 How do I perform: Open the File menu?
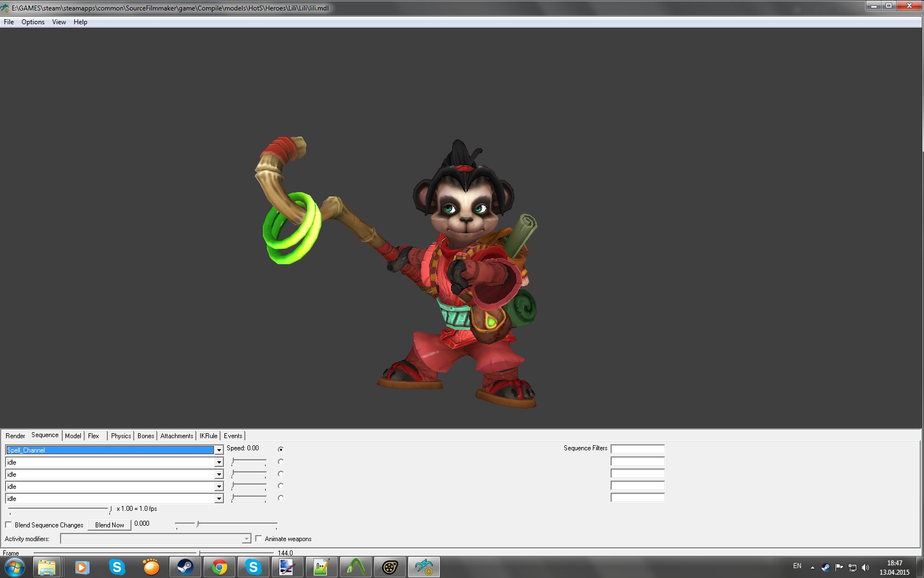tap(9, 22)
